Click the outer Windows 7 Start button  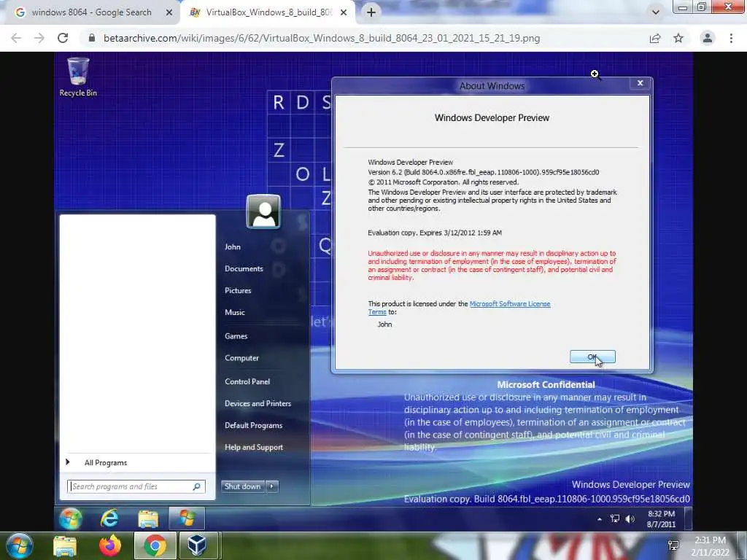[x=20, y=546]
